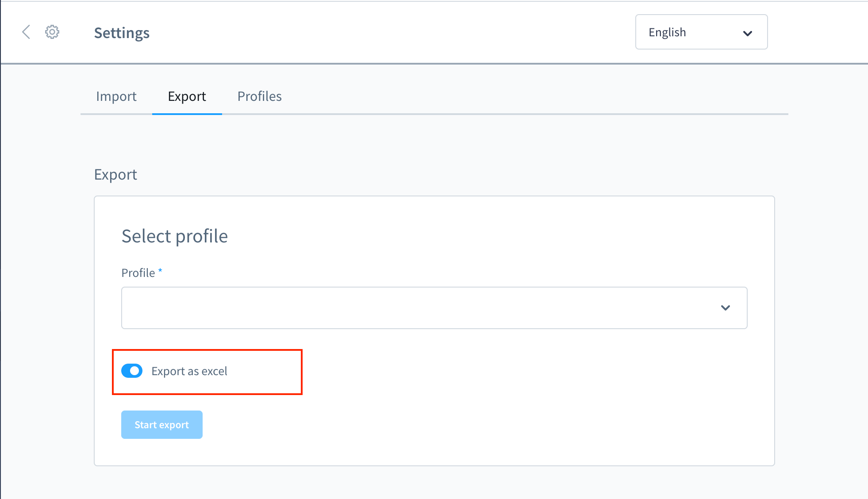Select the Export tab
The width and height of the screenshot is (868, 499).
(187, 96)
